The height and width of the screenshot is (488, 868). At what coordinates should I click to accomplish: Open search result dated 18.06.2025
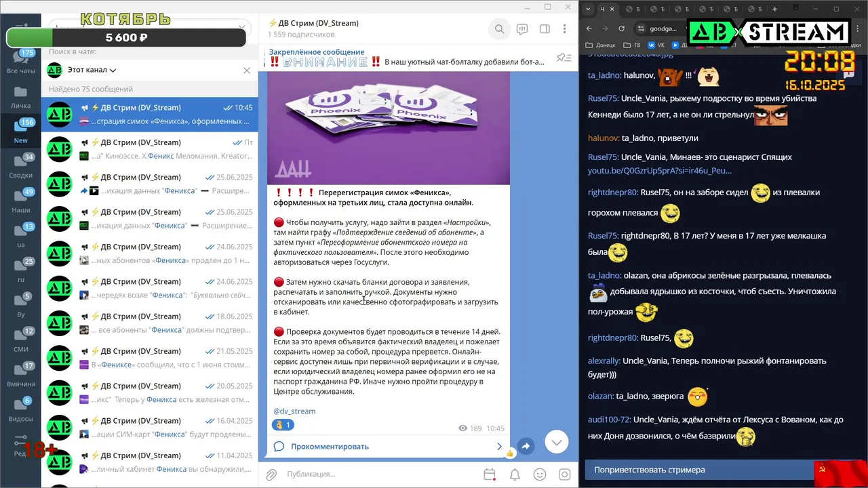point(150,323)
